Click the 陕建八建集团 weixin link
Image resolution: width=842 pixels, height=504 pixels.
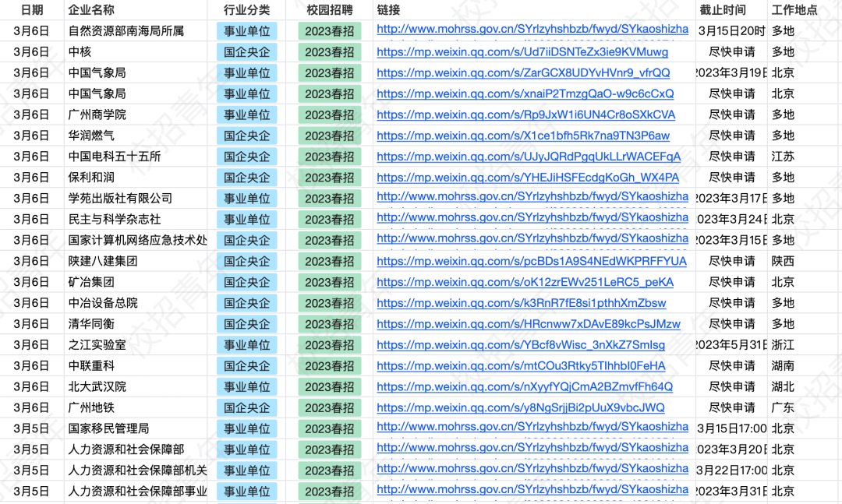pos(532,262)
